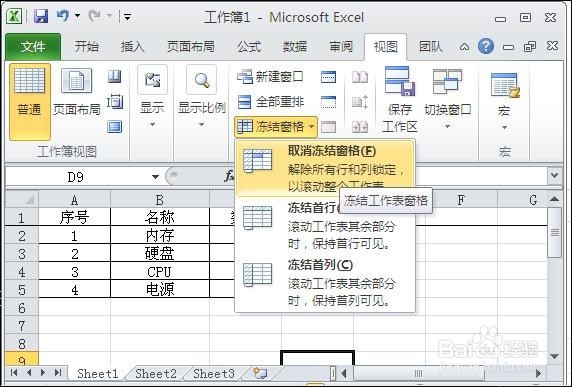The image size is (572, 387).
Task: Open Excel Help question mark icon
Action: pyautogui.click(x=486, y=47)
